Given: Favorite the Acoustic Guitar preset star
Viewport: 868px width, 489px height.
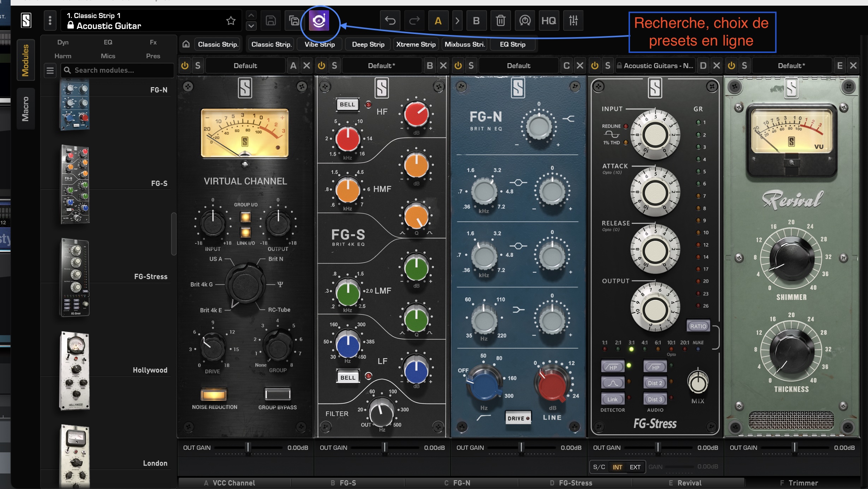Looking at the screenshot, I should (x=231, y=21).
